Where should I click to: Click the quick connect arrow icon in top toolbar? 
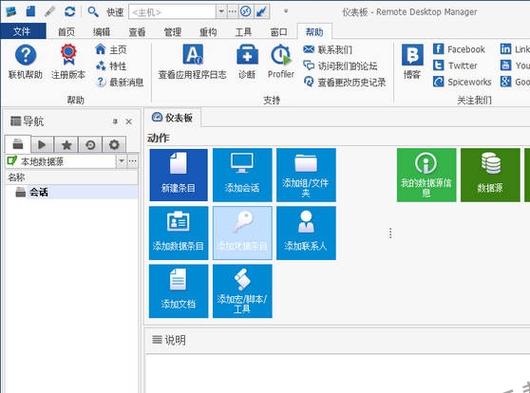coord(262,12)
